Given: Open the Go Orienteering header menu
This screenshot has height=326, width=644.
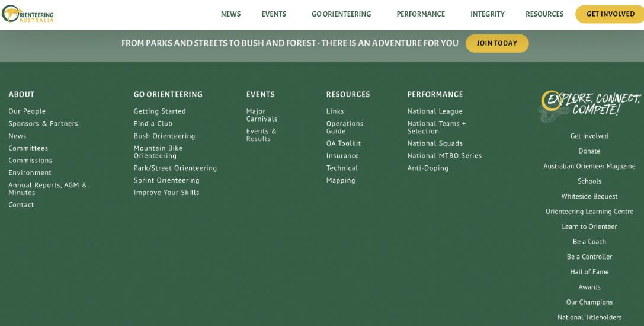Looking at the screenshot, I should [341, 14].
